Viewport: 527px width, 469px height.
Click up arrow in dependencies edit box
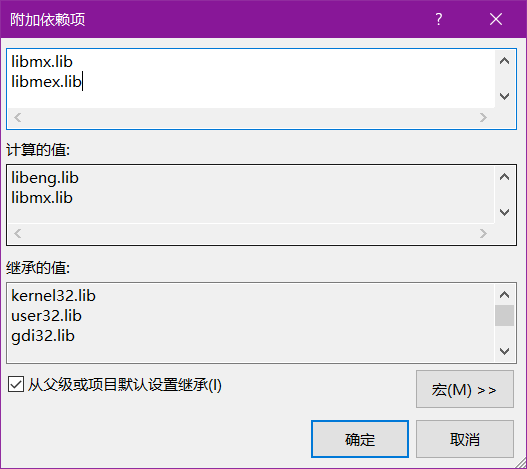click(504, 61)
